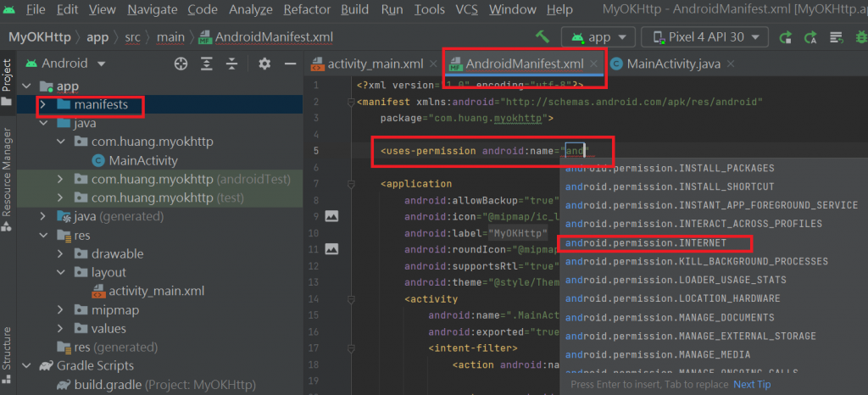
Task: Close the activity_main.xml tab
Action: 433,64
